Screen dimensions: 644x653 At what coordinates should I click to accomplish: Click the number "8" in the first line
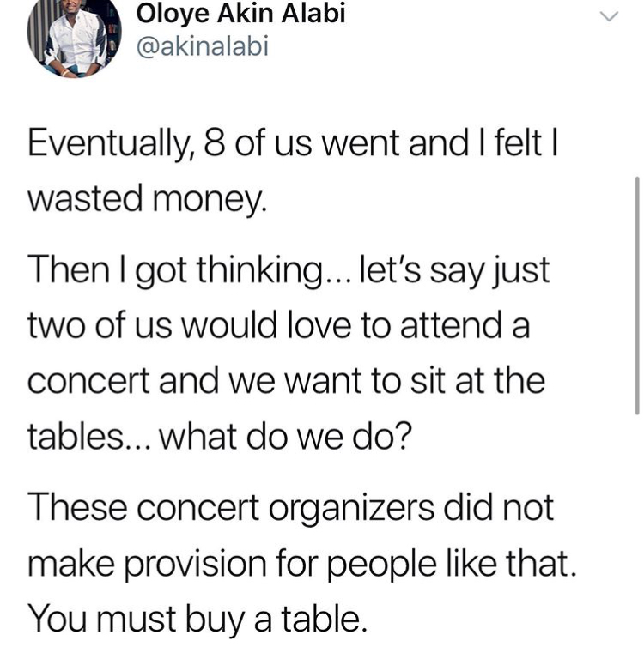click(216, 143)
